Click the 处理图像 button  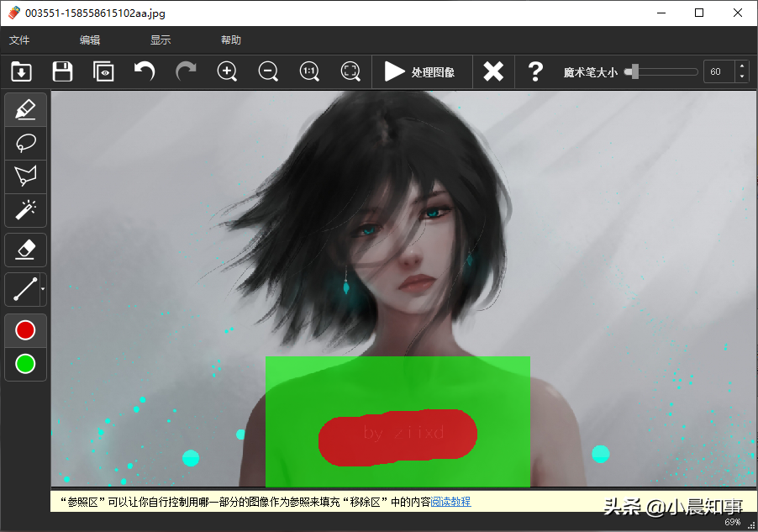pos(420,72)
